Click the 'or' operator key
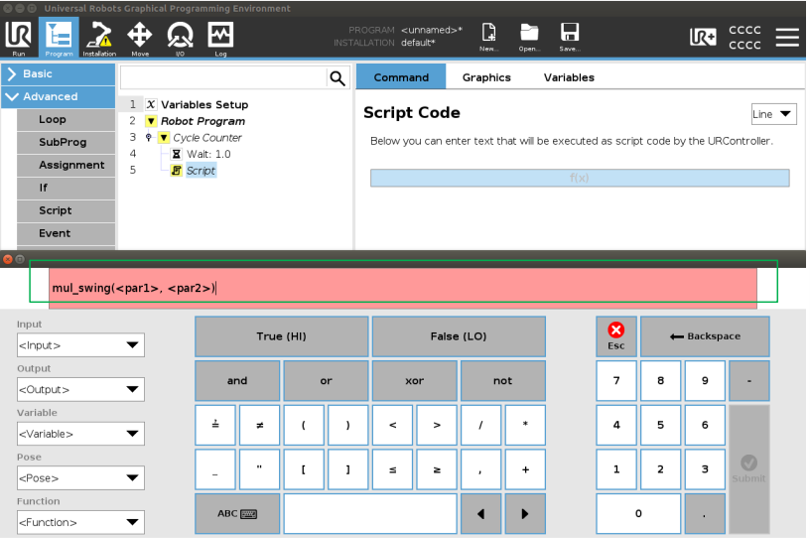Screen dimensions: 810x538 pos(326,381)
